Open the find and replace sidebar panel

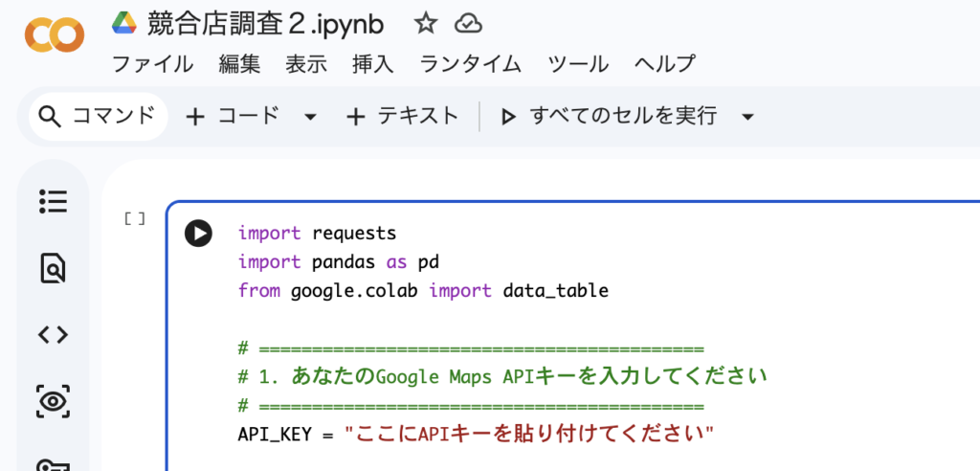pyautogui.click(x=53, y=268)
